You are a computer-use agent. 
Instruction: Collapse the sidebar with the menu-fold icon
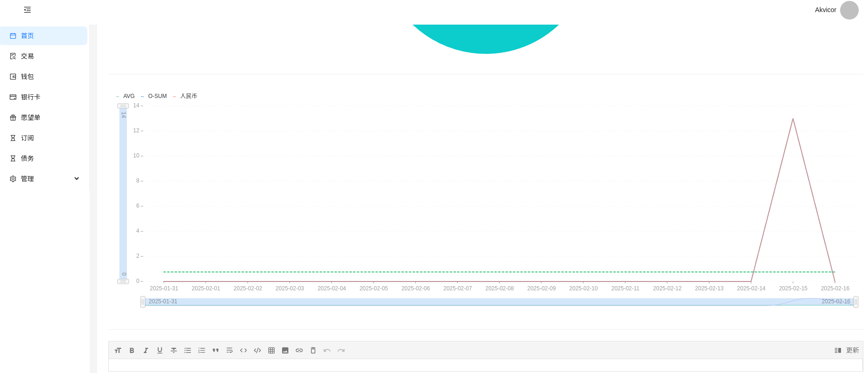coord(27,10)
